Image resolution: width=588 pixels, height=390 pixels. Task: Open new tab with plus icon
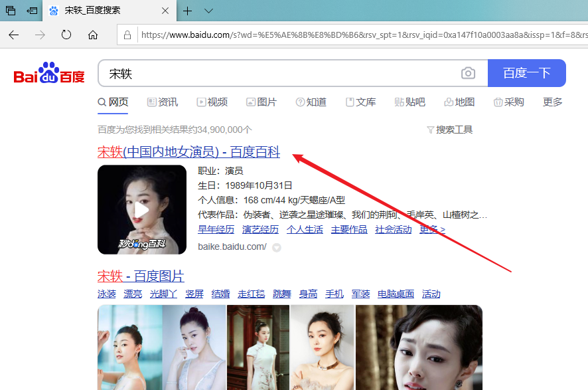click(188, 11)
